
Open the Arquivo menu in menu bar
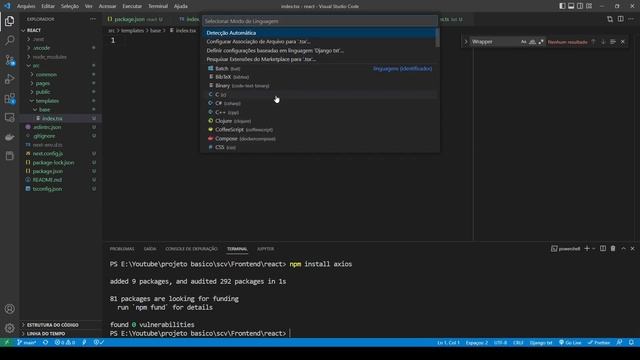click(x=26, y=6)
